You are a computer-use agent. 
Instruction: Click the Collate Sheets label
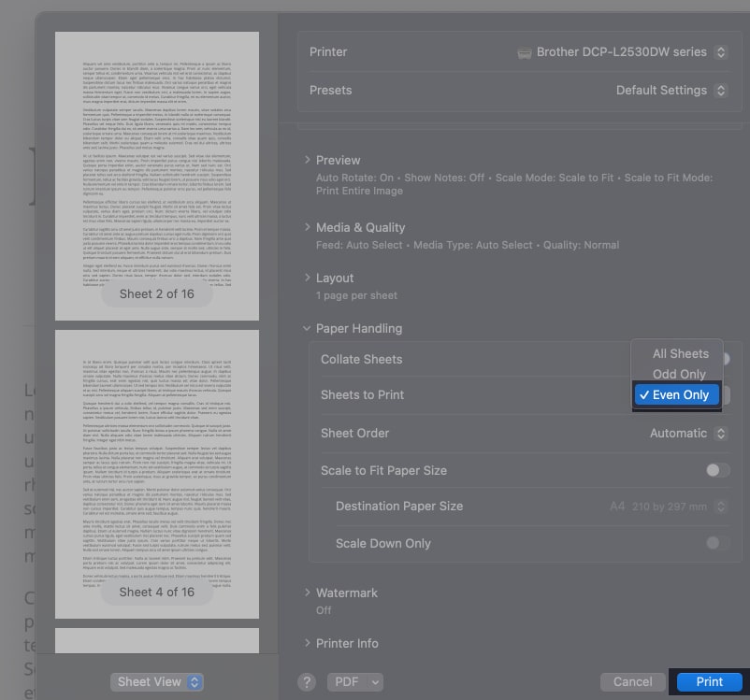[x=361, y=359]
